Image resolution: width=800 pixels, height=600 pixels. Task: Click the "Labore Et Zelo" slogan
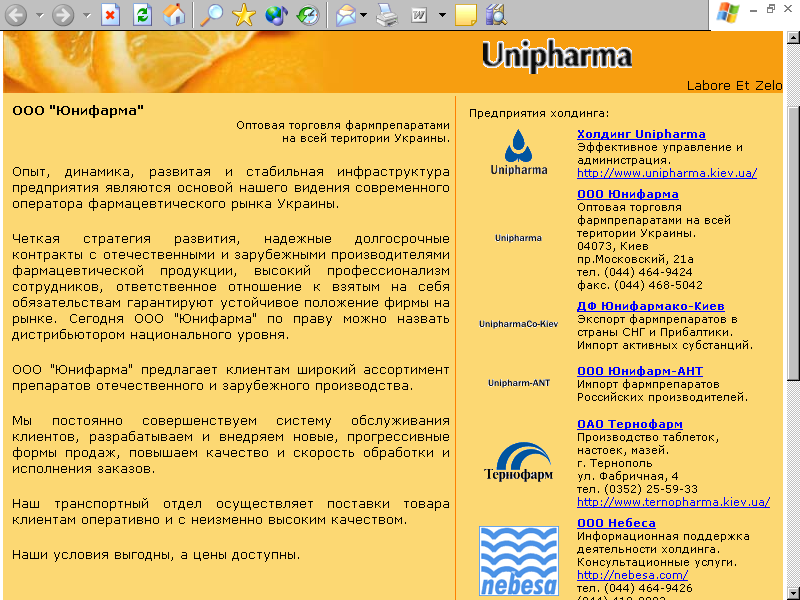tap(734, 85)
